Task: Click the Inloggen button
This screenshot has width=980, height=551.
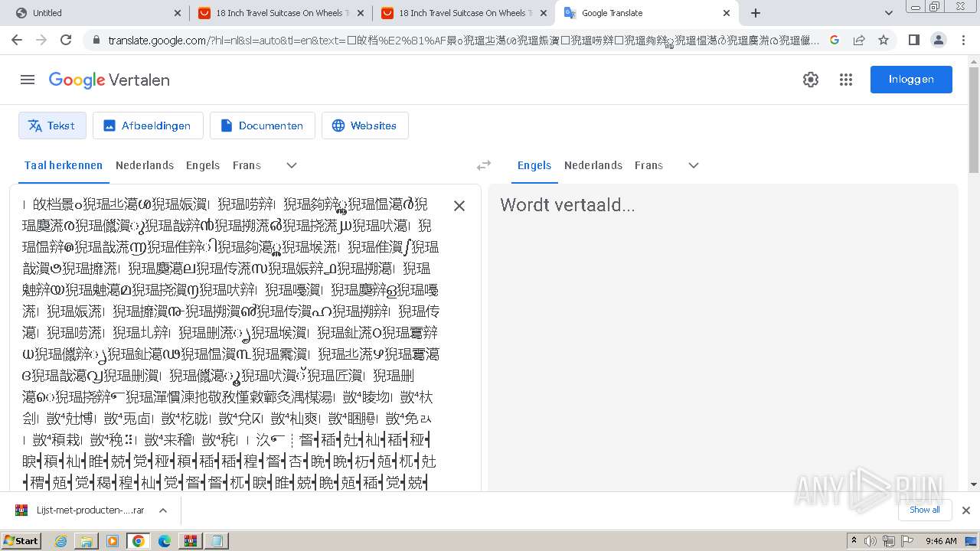Action: click(x=911, y=80)
